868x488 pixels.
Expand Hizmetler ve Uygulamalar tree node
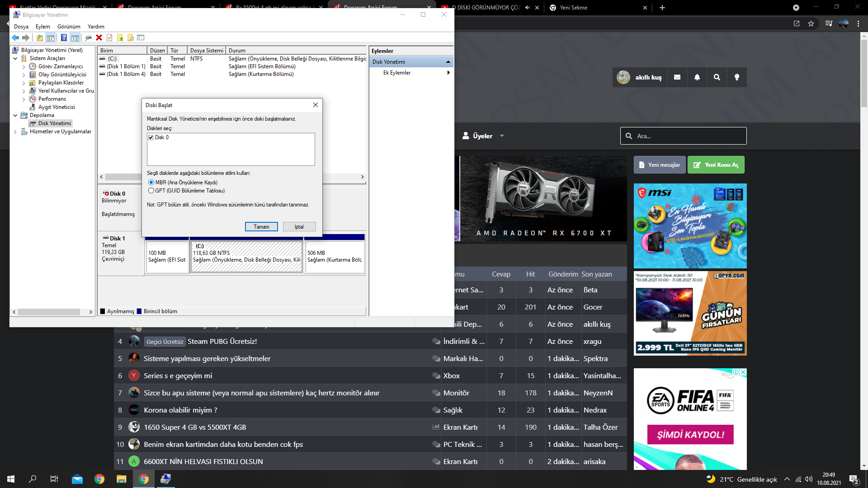coord(15,131)
